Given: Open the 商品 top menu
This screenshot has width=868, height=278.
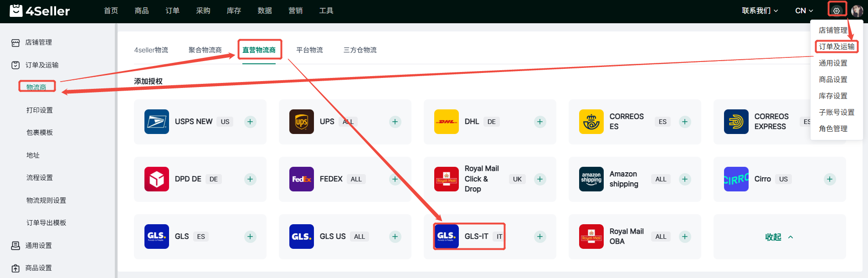Looking at the screenshot, I should pos(142,10).
